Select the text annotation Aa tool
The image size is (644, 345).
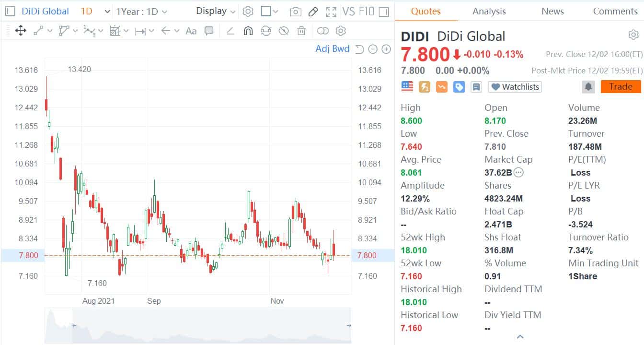(x=192, y=31)
